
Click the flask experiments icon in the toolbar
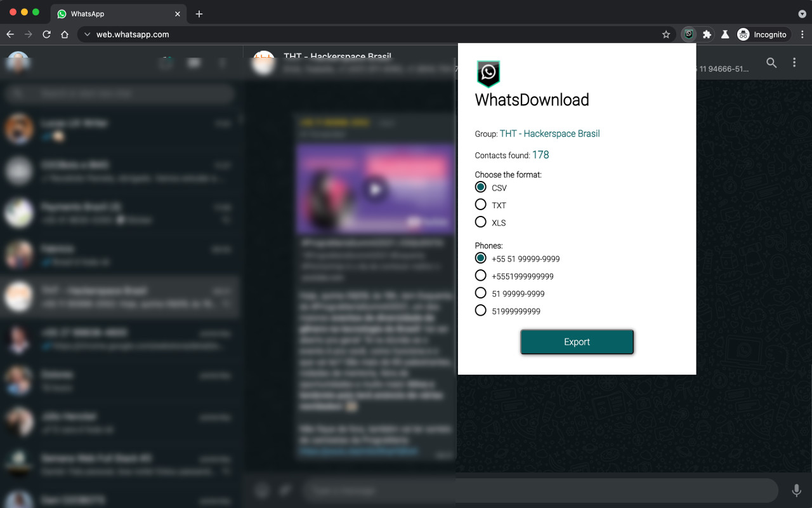(725, 34)
